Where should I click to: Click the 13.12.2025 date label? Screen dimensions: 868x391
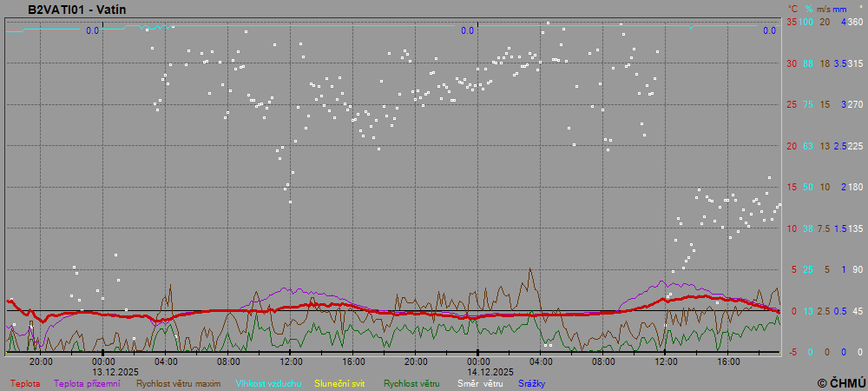[115, 371]
